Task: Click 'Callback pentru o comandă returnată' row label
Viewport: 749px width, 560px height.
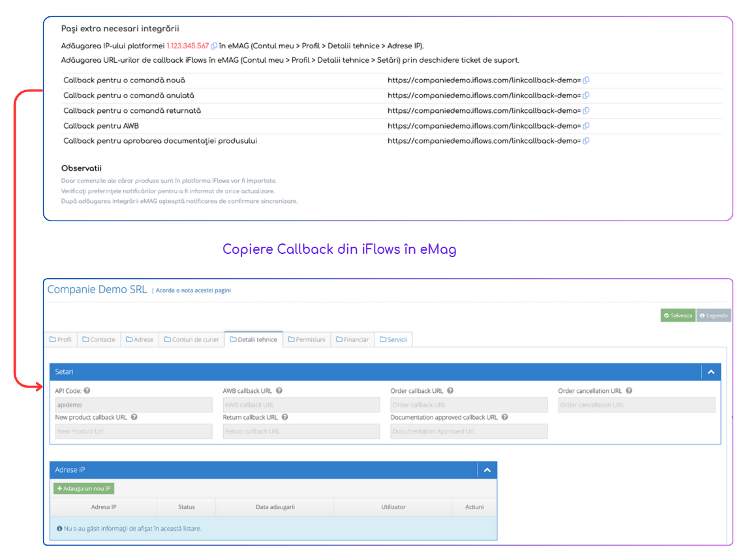Action: tap(132, 111)
